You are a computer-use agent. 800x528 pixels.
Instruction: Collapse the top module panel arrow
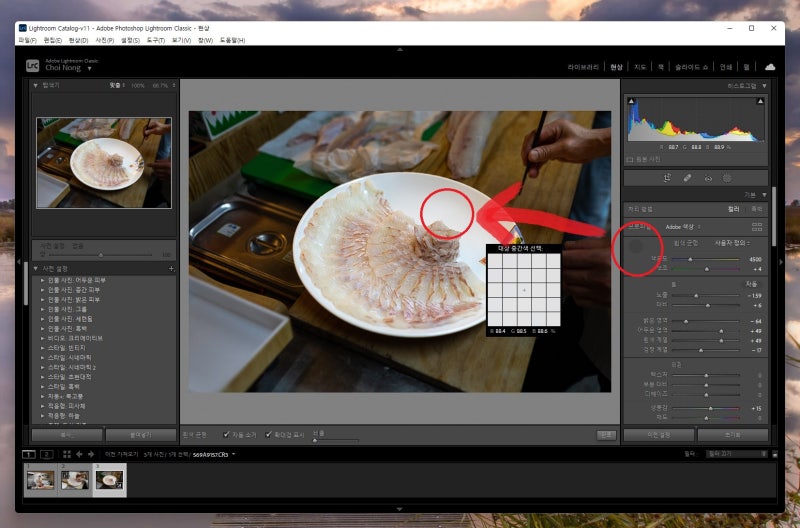[399, 49]
